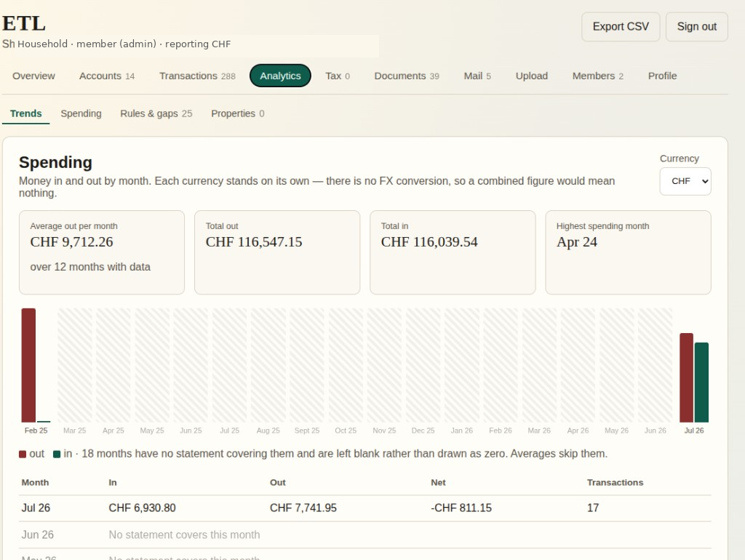
Task: Switch to the Tax tab
Action: click(x=338, y=76)
